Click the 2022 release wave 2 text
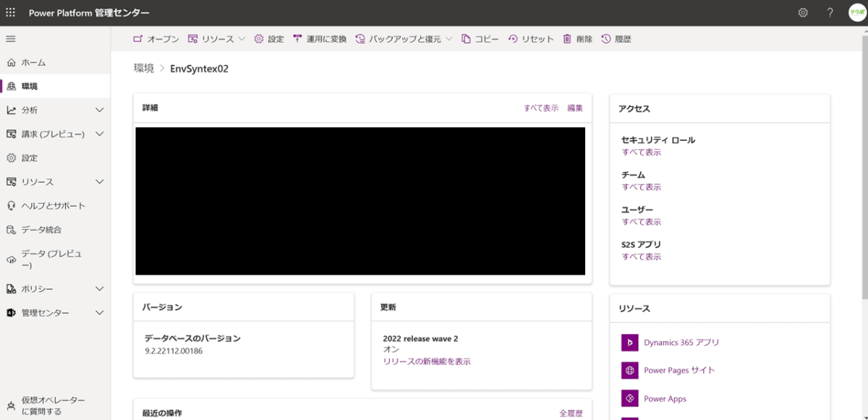 420,338
